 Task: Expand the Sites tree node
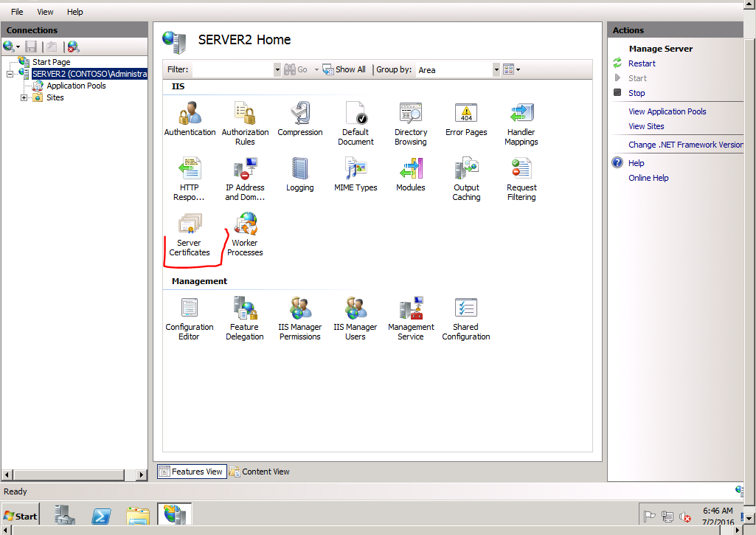[x=24, y=97]
